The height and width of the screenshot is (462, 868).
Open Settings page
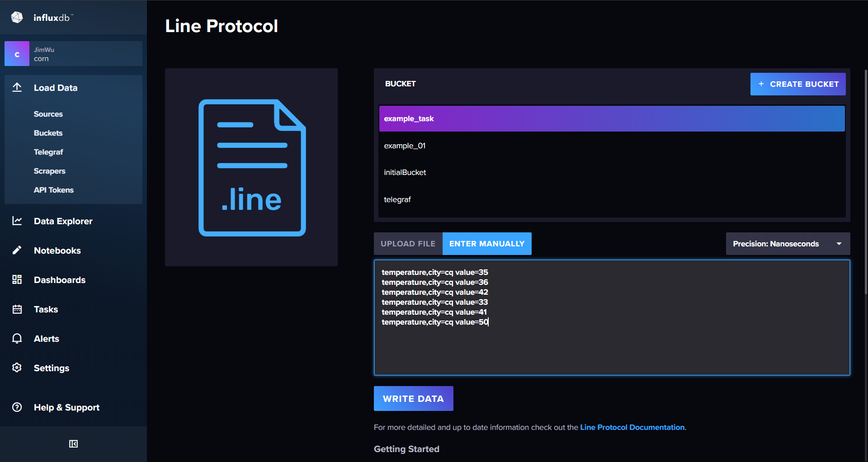click(x=52, y=368)
